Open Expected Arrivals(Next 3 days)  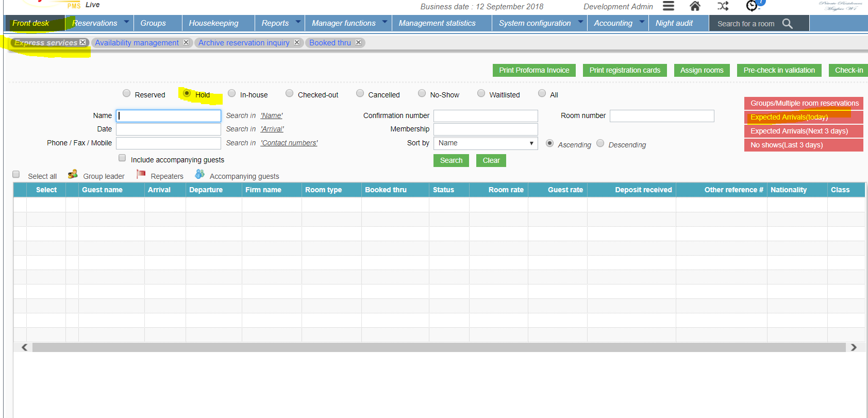pyautogui.click(x=804, y=131)
